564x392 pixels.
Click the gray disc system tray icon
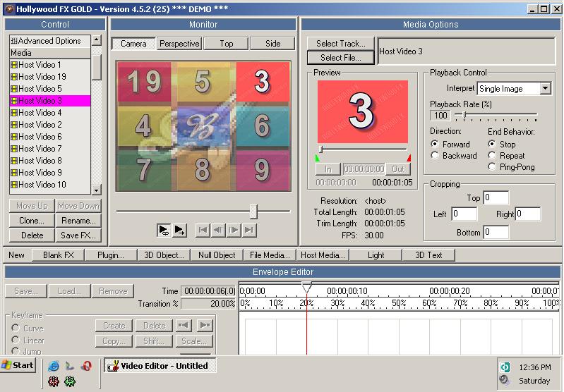[505, 380]
